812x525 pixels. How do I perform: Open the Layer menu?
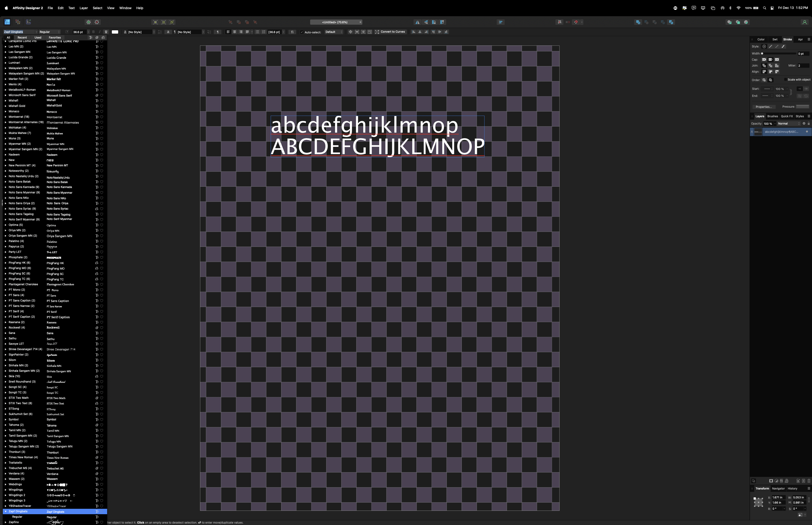[83, 8]
